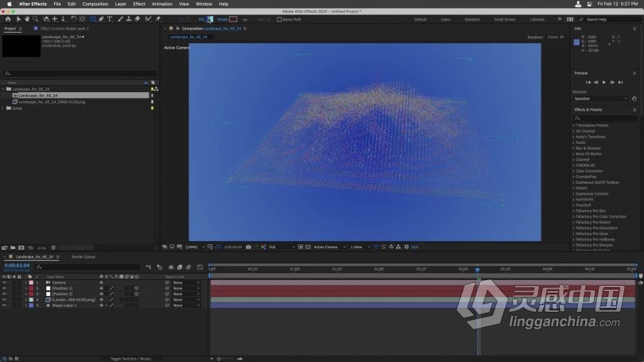Hide Shape Layer 1
This screenshot has height=362, width=644.
click(4, 306)
